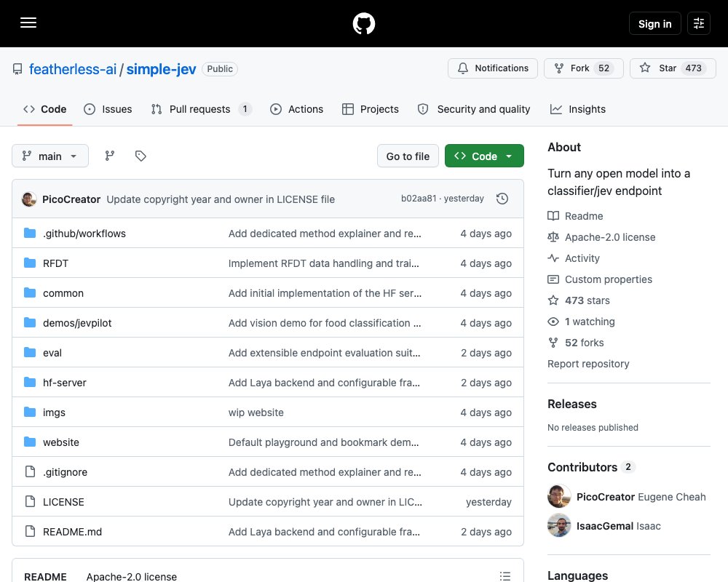The image size is (728, 582).
Task: Open the LICENSE file
Action: 63,502
